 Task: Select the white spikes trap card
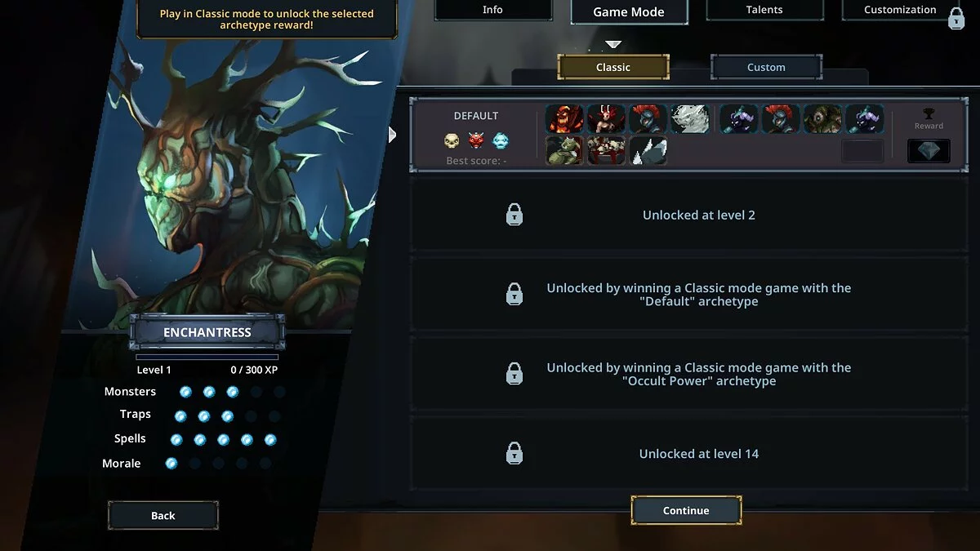click(x=648, y=151)
